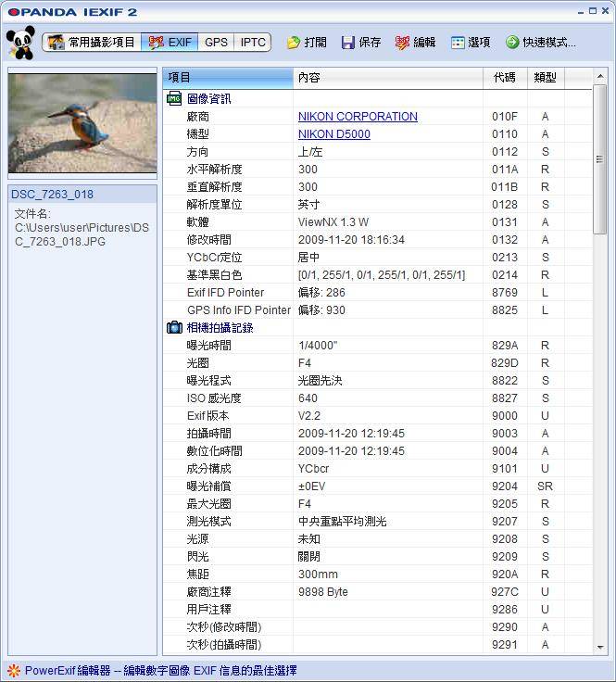Enable 快速模式 quick mode
Viewport: 616px width, 682px height.
pyautogui.click(x=541, y=43)
